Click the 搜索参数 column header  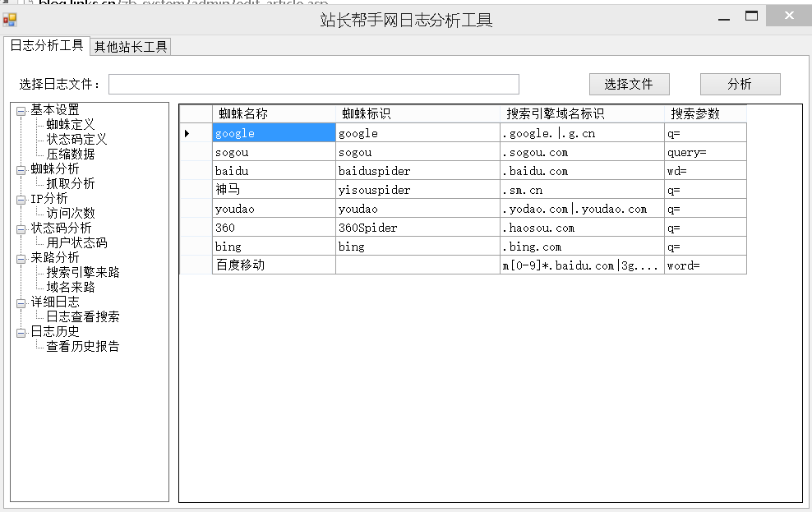(x=705, y=114)
